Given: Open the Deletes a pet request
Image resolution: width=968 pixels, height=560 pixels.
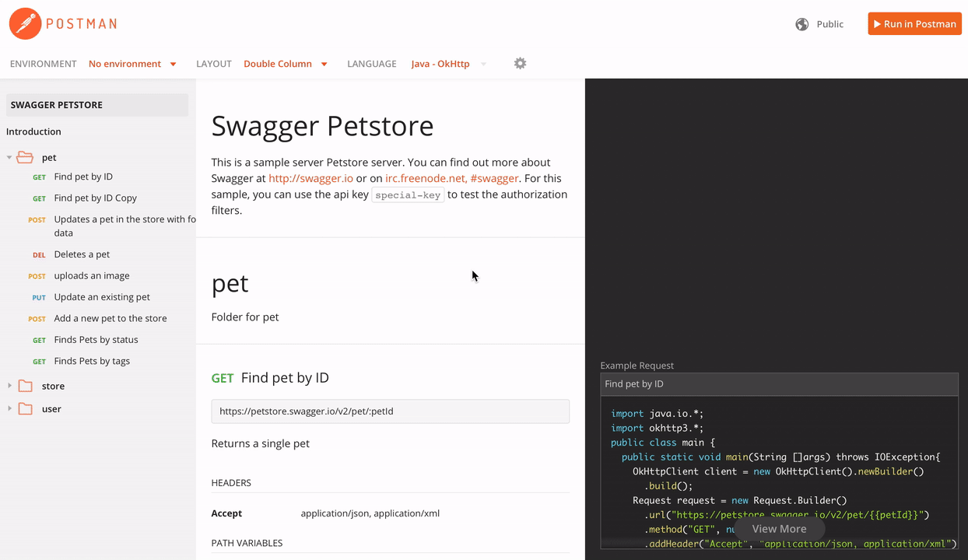Looking at the screenshot, I should [82, 254].
